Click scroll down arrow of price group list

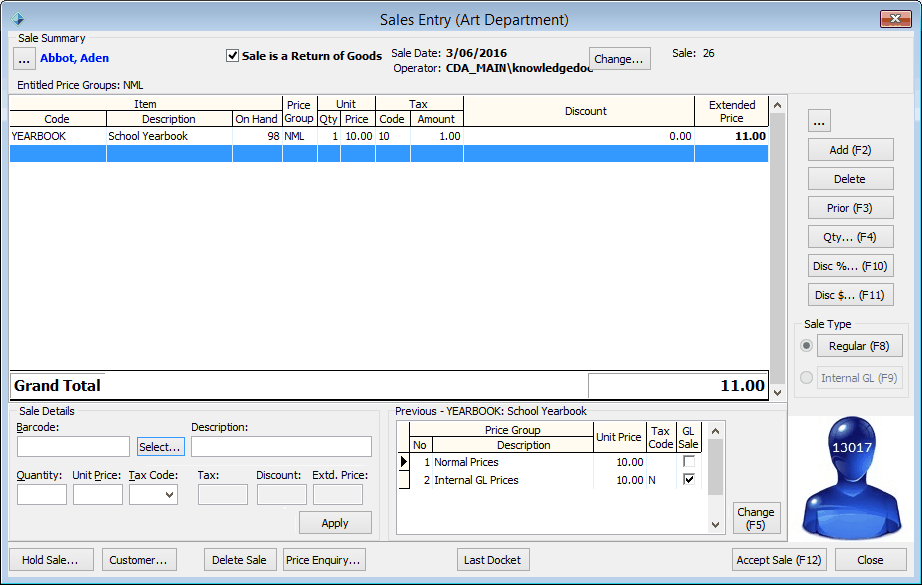click(716, 525)
